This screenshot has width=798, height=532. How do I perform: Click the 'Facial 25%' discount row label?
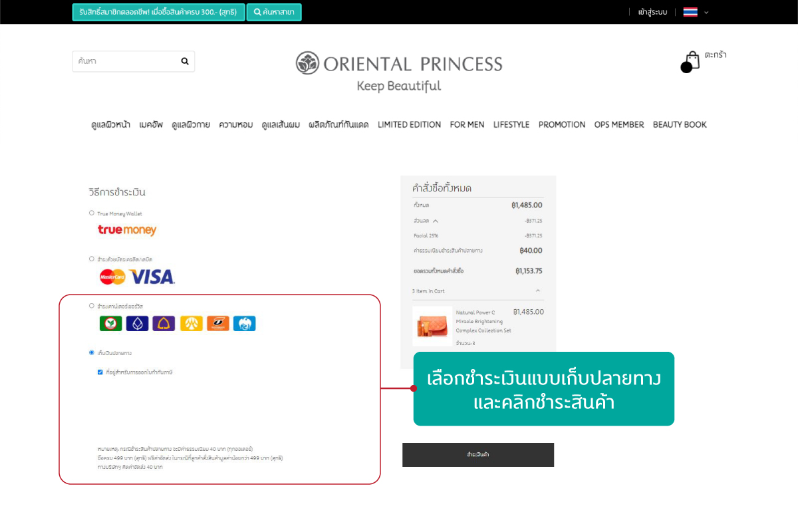(426, 236)
